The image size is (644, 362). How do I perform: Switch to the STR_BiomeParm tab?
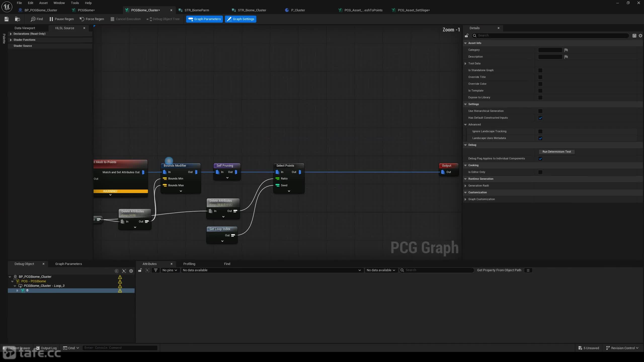[197, 10]
